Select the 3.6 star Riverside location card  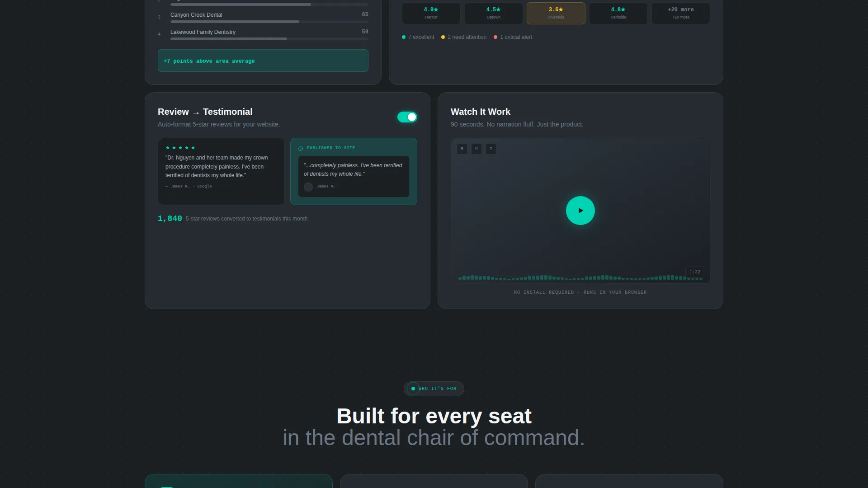point(556,13)
